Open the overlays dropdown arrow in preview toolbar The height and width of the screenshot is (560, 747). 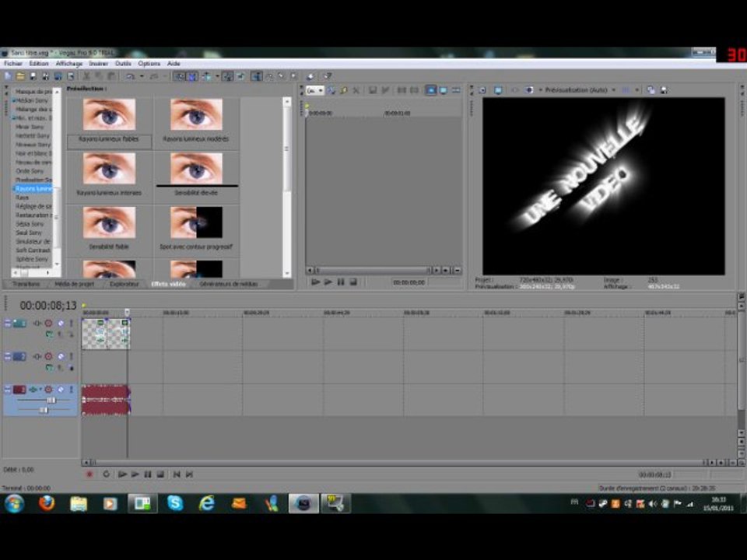point(637,89)
